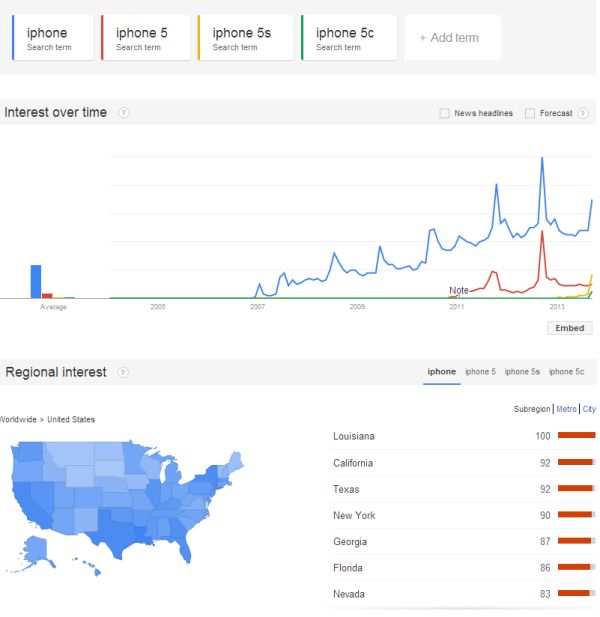
Task: Click the blue iphone average bar
Action: 36,281
